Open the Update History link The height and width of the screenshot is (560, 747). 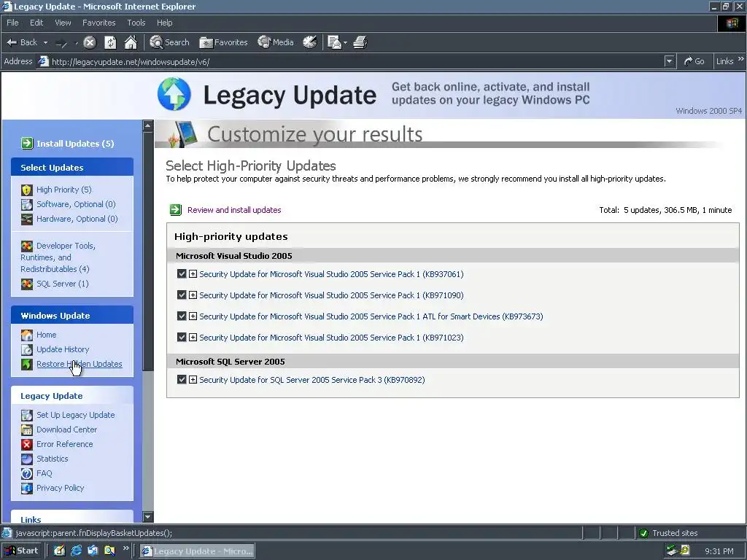63,349
